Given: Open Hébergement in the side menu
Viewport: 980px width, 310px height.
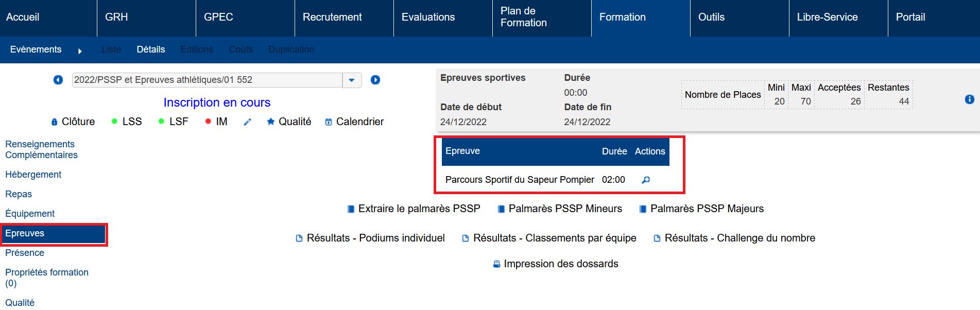Looking at the screenshot, I should [33, 175].
